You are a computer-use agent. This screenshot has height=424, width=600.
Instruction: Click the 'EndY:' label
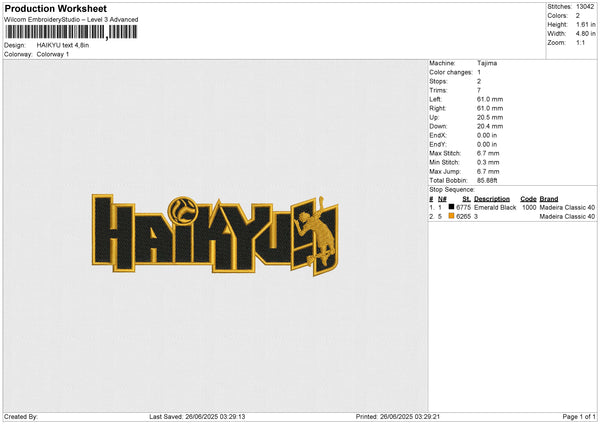click(x=438, y=144)
